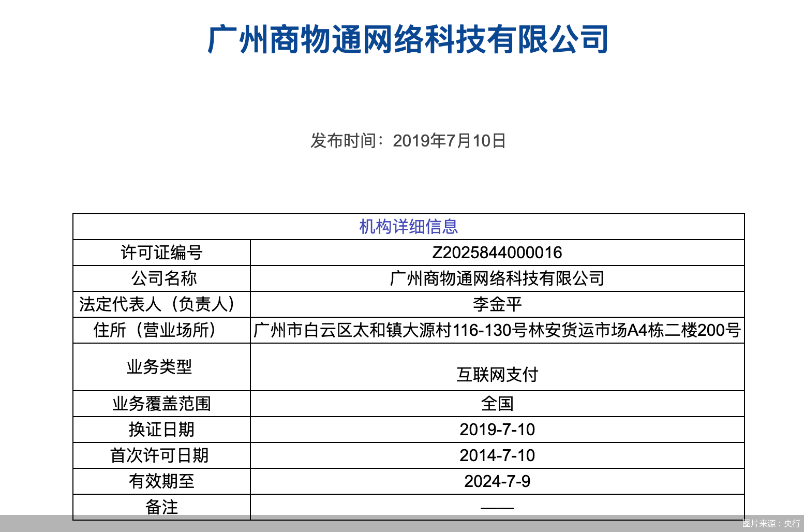804x532 pixels.
Task: Select the 广州市白云区 address value
Action: (x=497, y=330)
